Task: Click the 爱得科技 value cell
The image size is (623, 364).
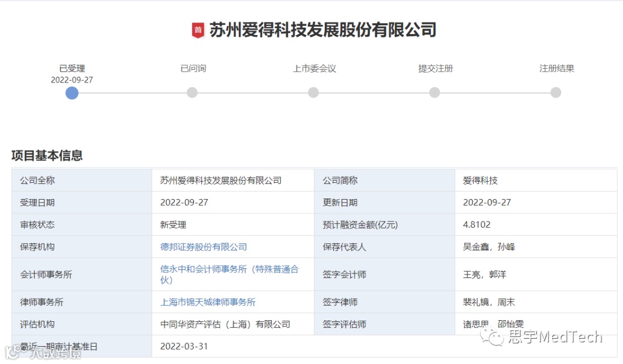Action: pos(536,181)
